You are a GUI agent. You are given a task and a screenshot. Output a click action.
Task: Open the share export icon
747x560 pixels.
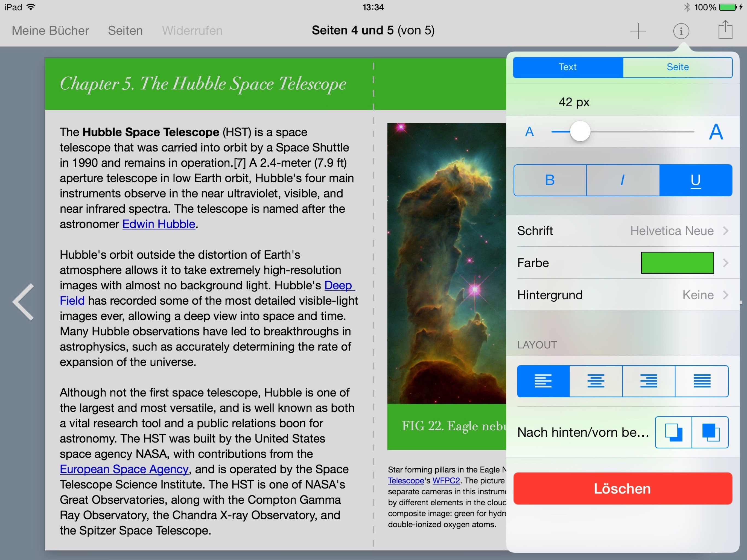725,30
